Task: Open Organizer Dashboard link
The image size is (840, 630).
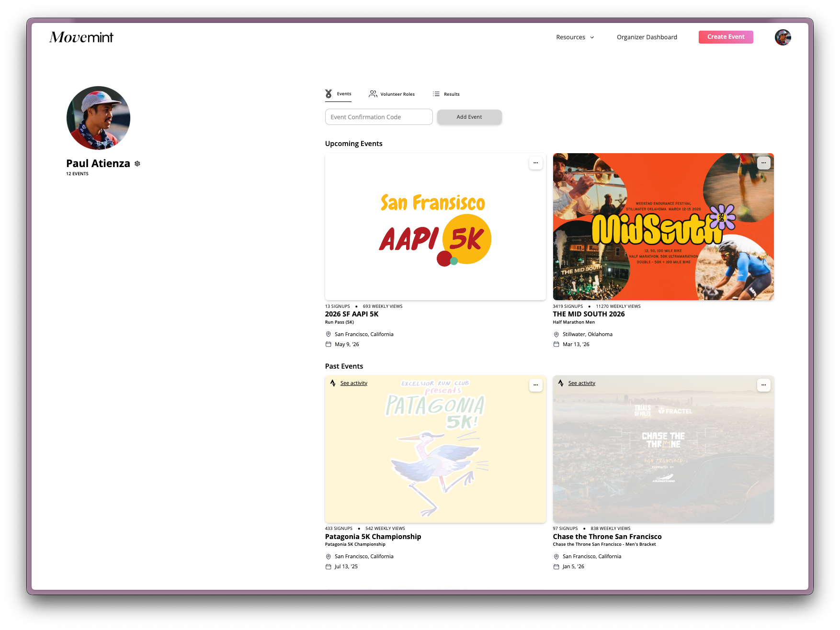Action: click(647, 37)
